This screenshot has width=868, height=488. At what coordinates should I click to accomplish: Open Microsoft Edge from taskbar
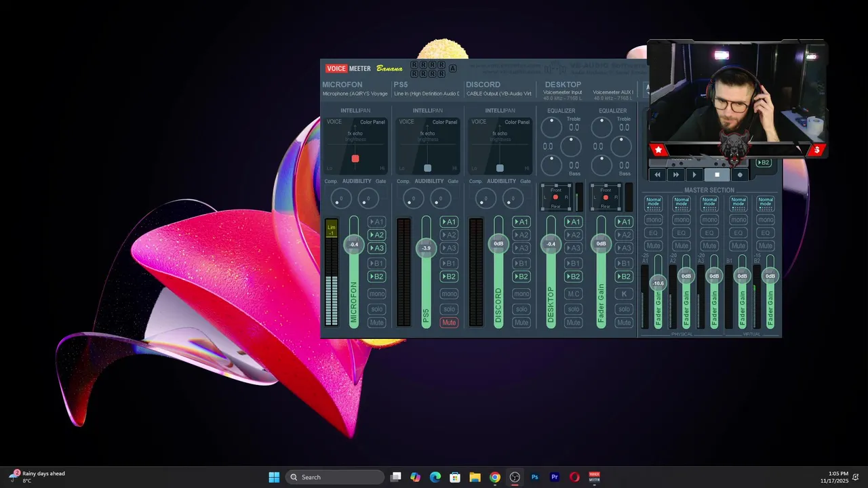[x=435, y=477]
